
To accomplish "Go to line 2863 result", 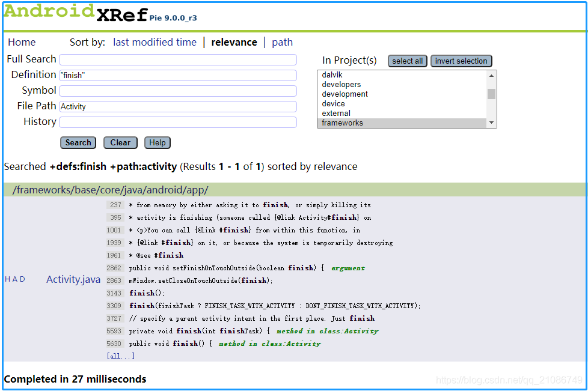I will (x=190, y=280).
